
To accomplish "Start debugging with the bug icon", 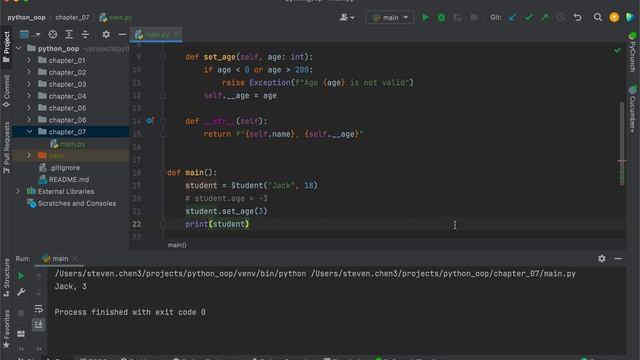I will (x=441, y=18).
